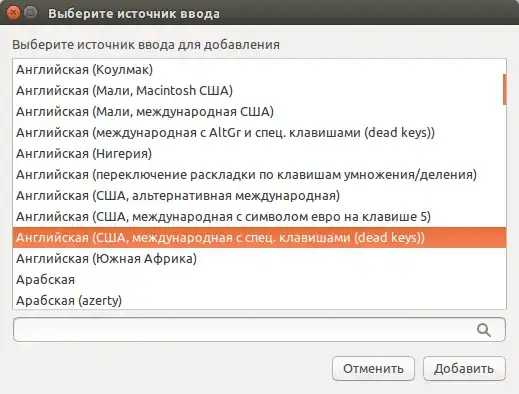Click the gray minimize window button
This screenshot has height=394, width=519.
coord(31,13)
